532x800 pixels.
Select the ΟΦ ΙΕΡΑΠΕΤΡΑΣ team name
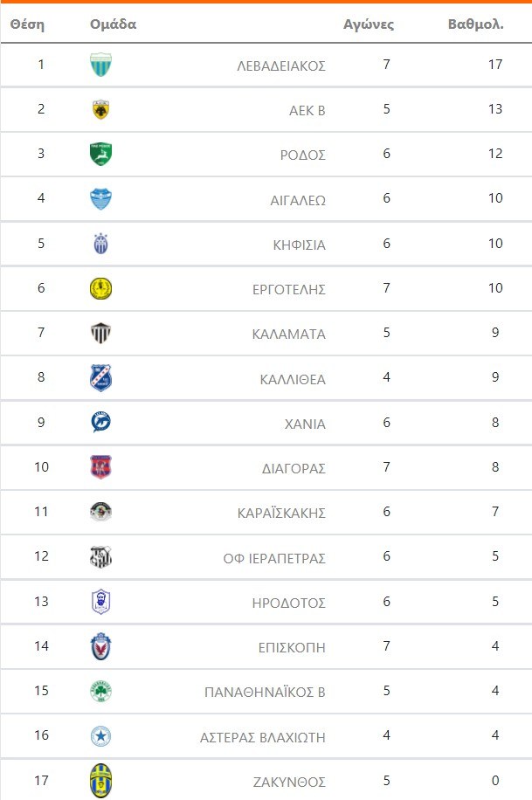pyautogui.click(x=274, y=559)
